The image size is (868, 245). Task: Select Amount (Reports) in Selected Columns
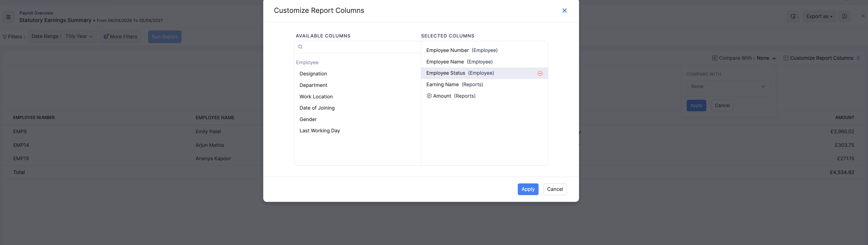tap(484, 96)
